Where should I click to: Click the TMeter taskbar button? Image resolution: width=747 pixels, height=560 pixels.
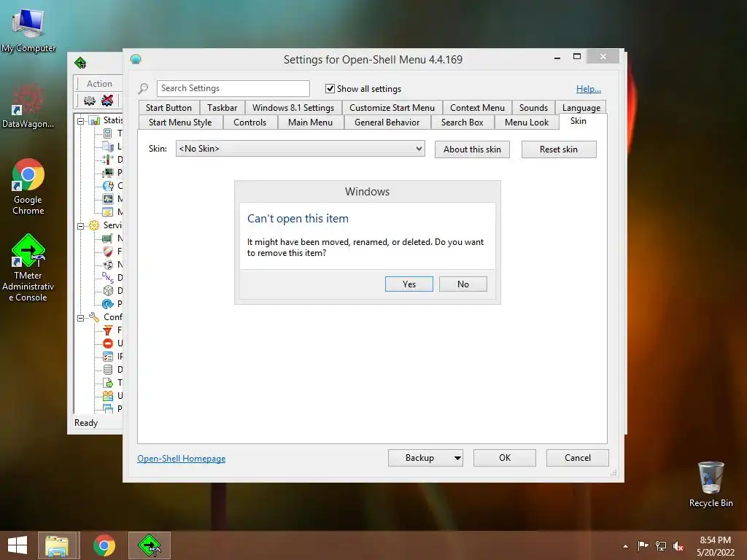[x=149, y=545]
